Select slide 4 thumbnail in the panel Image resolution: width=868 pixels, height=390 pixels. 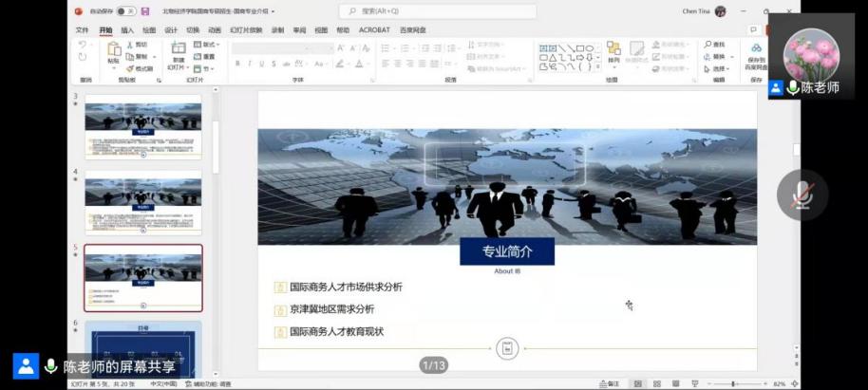143,202
